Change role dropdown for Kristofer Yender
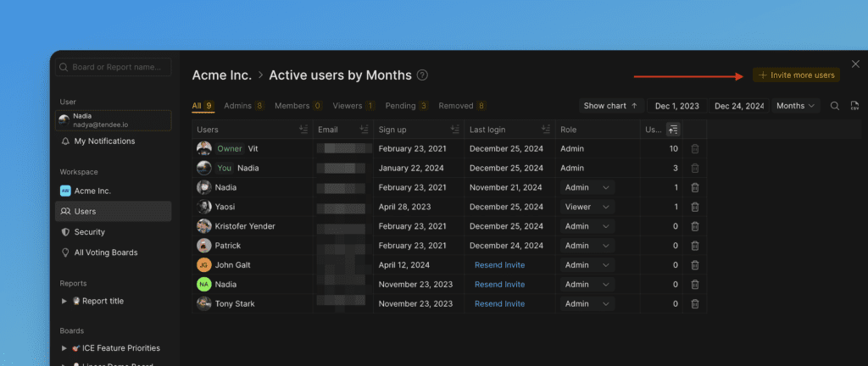Viewport: 868px width, 366px height. (587, 226)
